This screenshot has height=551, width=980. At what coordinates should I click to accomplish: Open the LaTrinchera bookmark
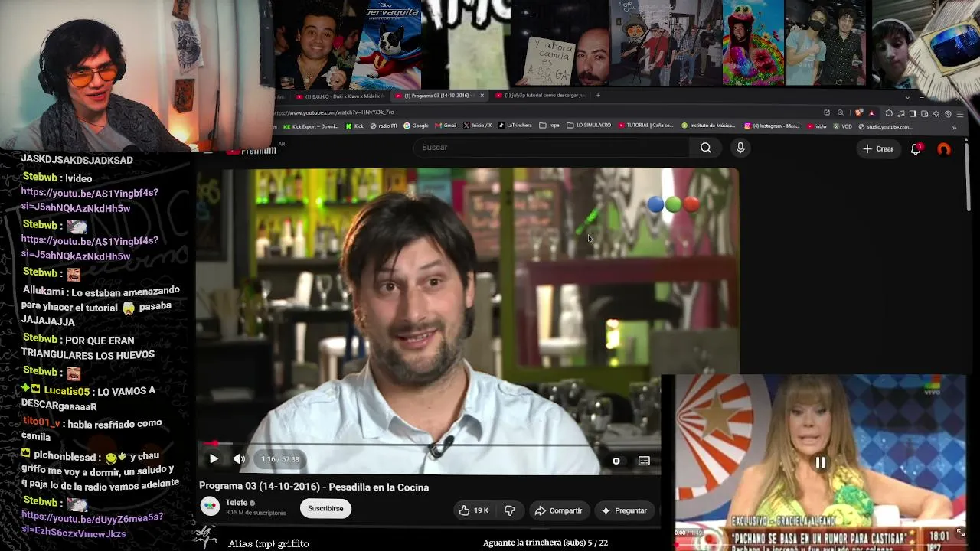[514, 126]
